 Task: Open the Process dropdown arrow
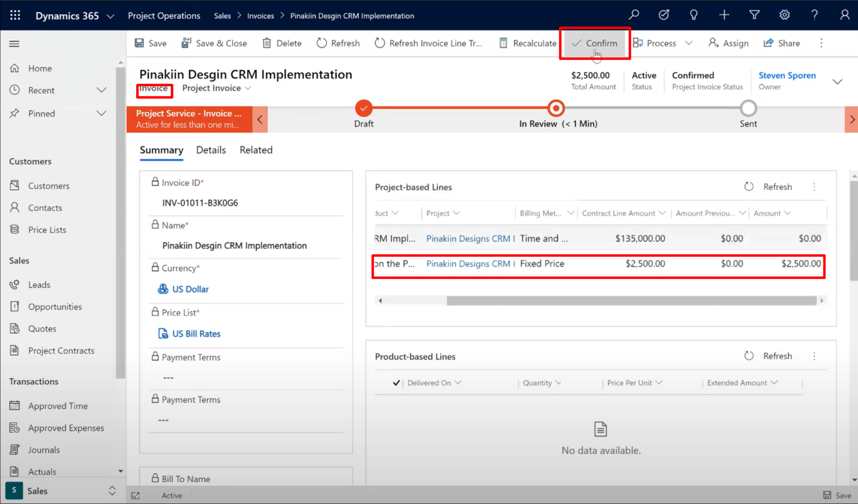click(689, 43)
